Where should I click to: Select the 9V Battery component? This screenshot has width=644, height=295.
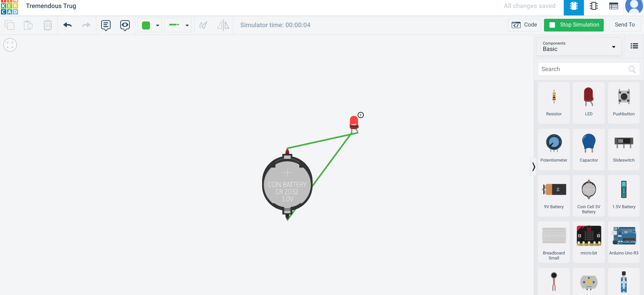point(554,196)
